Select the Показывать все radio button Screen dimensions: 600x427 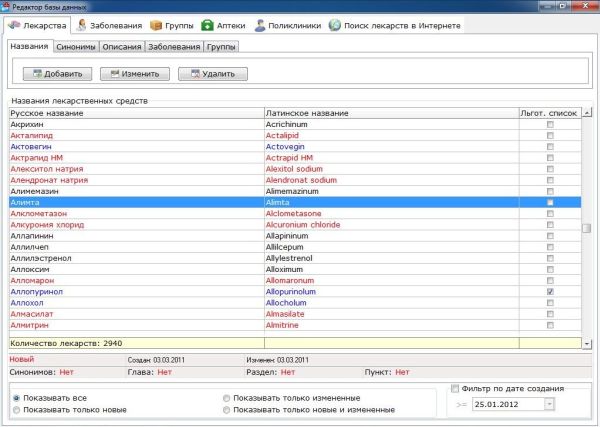(16, 398)
